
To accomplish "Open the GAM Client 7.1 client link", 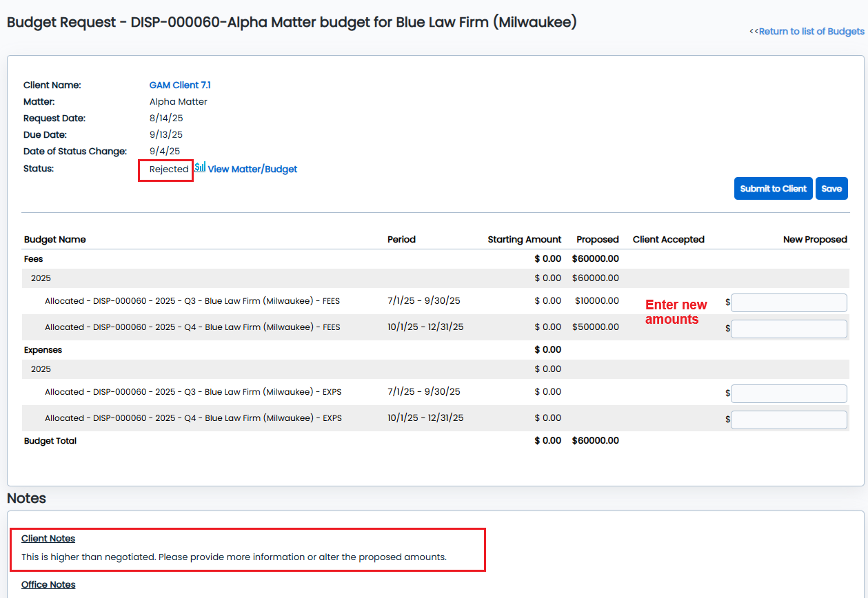I will (x=180, y=85).
